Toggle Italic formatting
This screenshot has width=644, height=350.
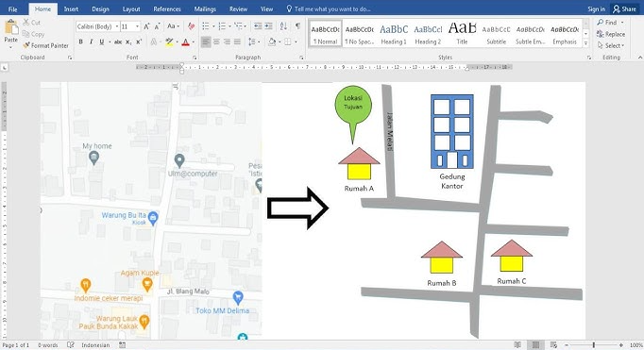pyautogui.click(x=92, y=42)
